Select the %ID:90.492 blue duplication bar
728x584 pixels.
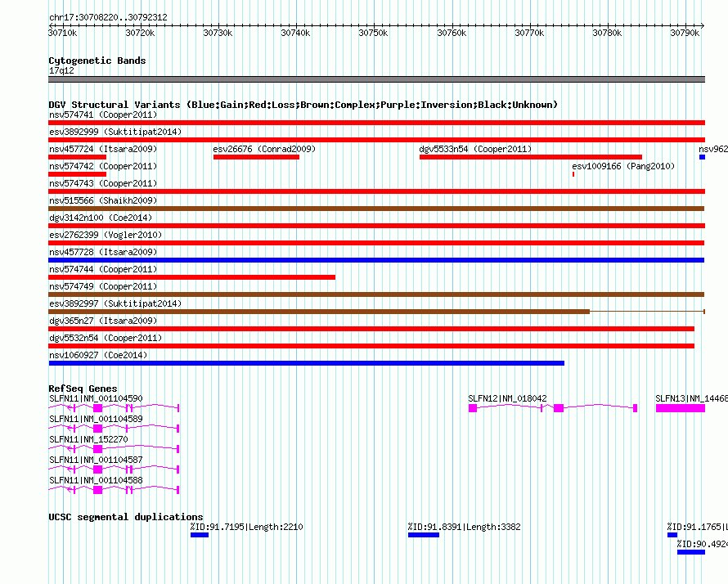pyautogui.click(x=691, y=552)
